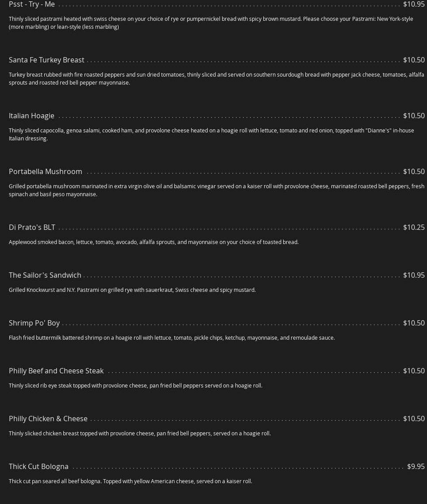The image size is (427, 504).
Task: Pick the Philly Beef and Cheese Steak title
Action: coord(56,371)
